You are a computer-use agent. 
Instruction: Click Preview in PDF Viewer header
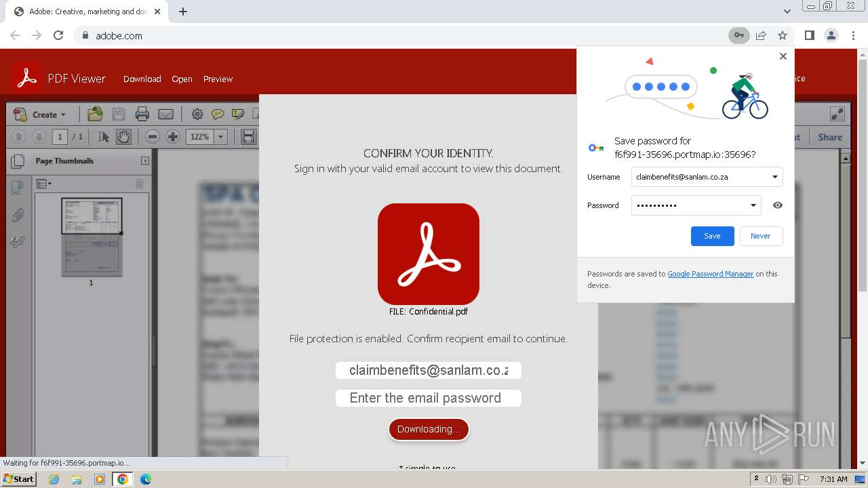(x=218, y=79)
